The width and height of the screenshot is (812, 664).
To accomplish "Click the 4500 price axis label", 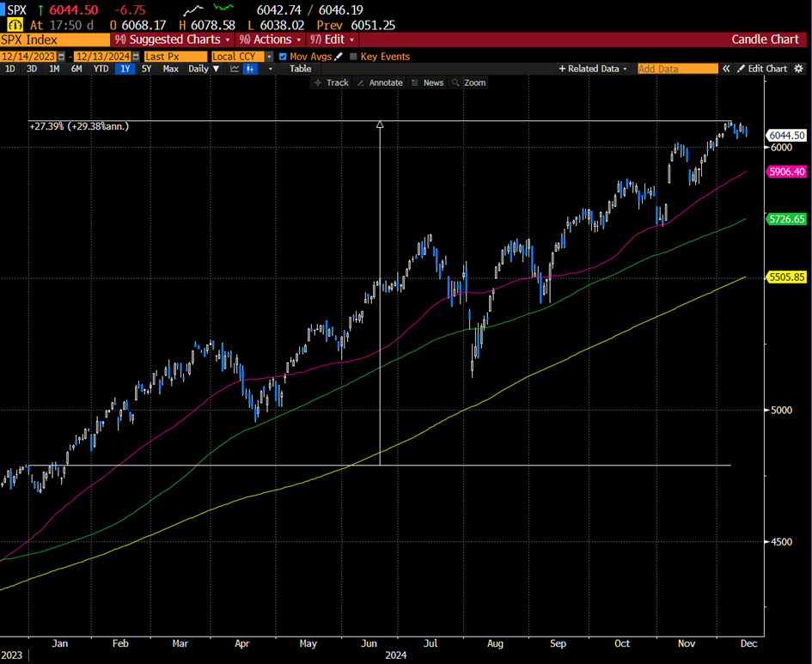I will click(x=781, y=542).
